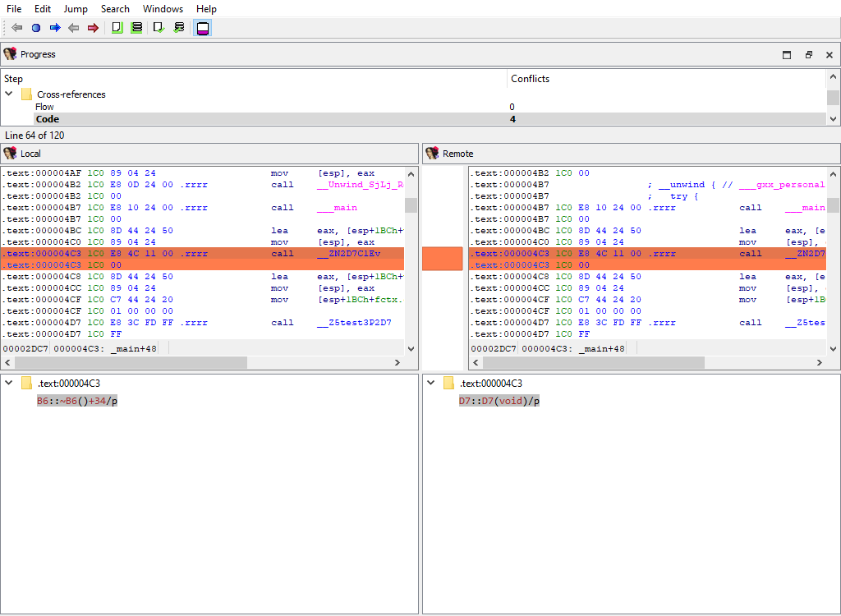Screen dimensions: 841x616
Task: Click the red right arrow toolbar icon
Action: 93,28
